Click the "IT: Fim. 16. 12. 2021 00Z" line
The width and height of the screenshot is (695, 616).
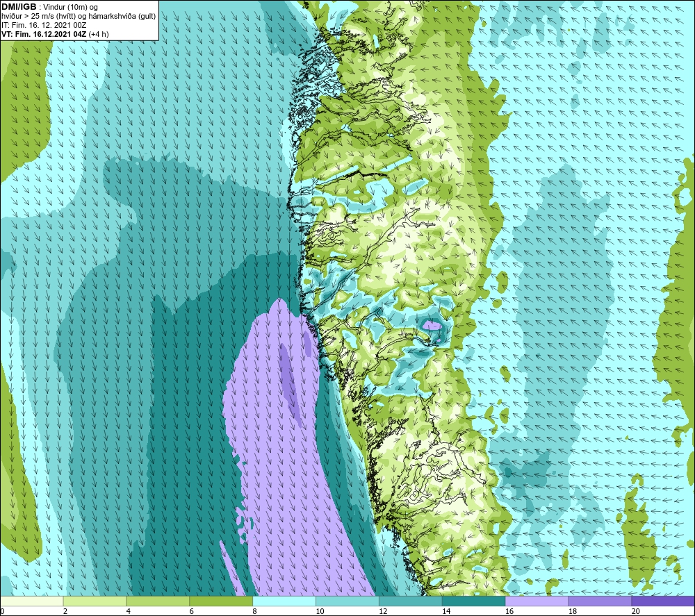point(44,25)
